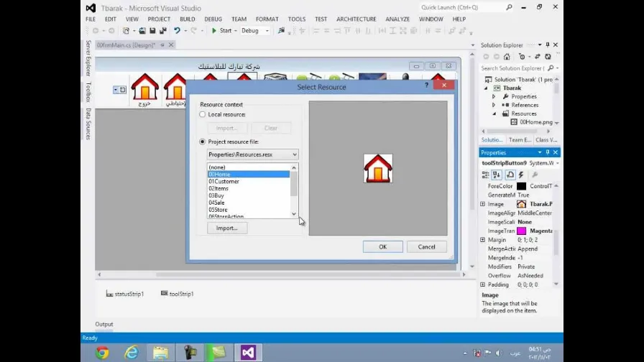Viewport: 644px width, 362px height.
Task: Open the 00frmMain.cs [Design] document tab
Action: [x=126, y=45]
